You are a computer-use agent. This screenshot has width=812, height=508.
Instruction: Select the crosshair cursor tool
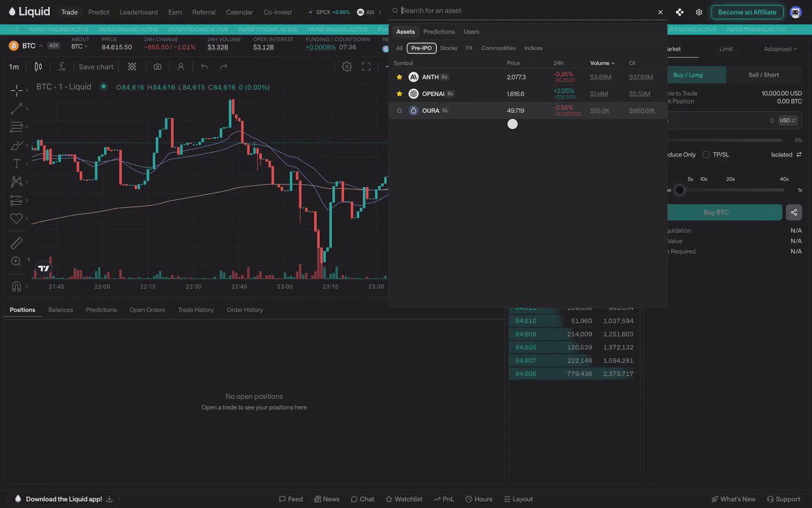point(16,90)
